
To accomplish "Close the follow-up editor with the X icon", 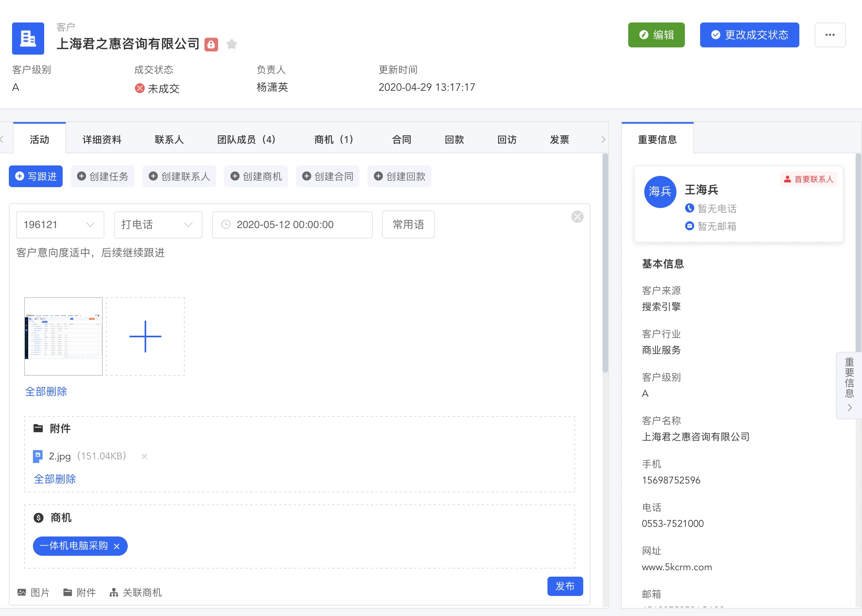I will [x=577, y=217].
